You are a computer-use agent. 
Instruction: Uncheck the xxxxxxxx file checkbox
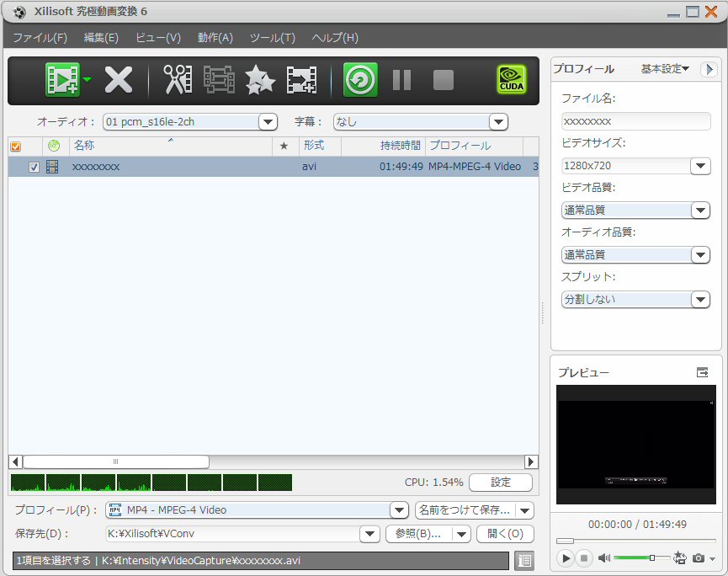click(34, 167)
